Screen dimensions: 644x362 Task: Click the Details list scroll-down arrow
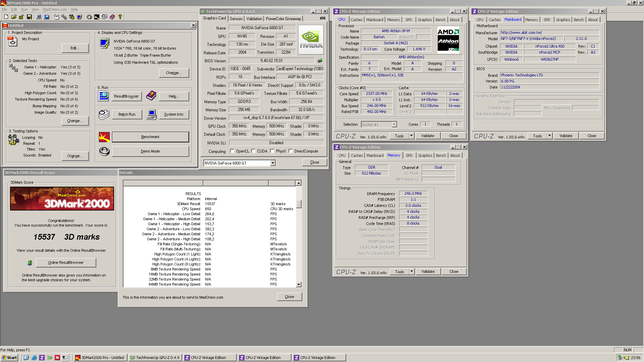(x=299, y=285)
